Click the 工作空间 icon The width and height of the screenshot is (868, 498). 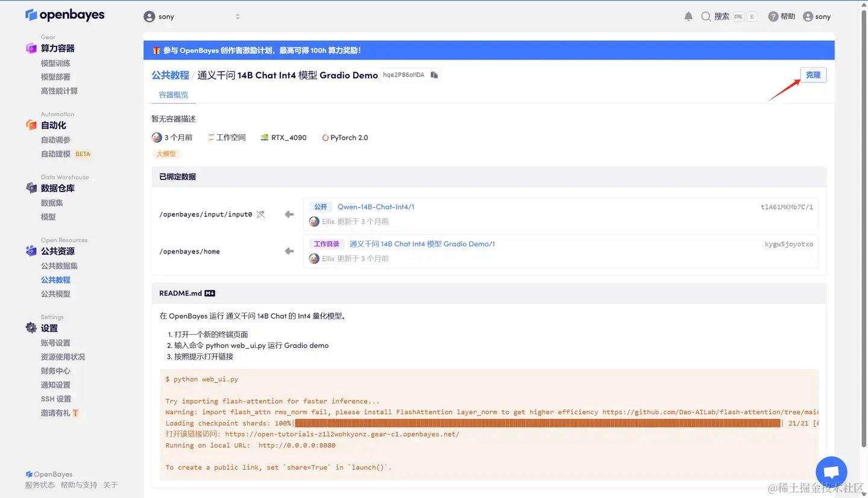(211, 137)
